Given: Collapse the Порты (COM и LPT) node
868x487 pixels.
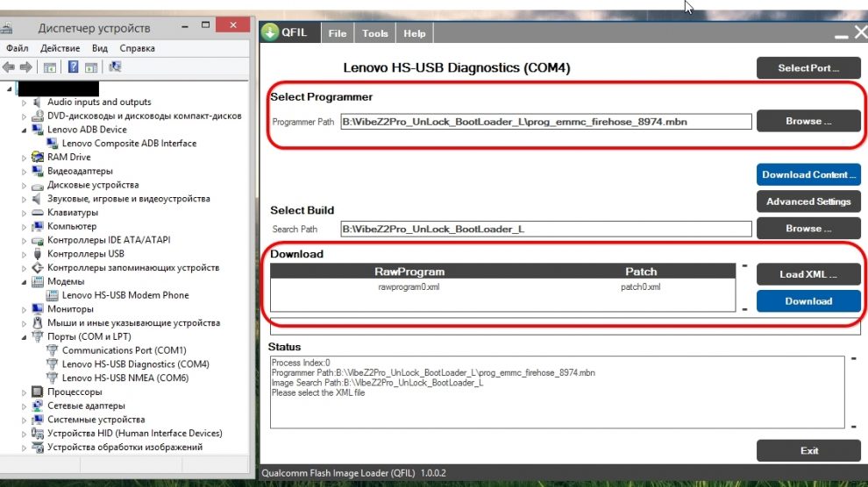Looking at the screenshot, I should (x=25, y=336).
